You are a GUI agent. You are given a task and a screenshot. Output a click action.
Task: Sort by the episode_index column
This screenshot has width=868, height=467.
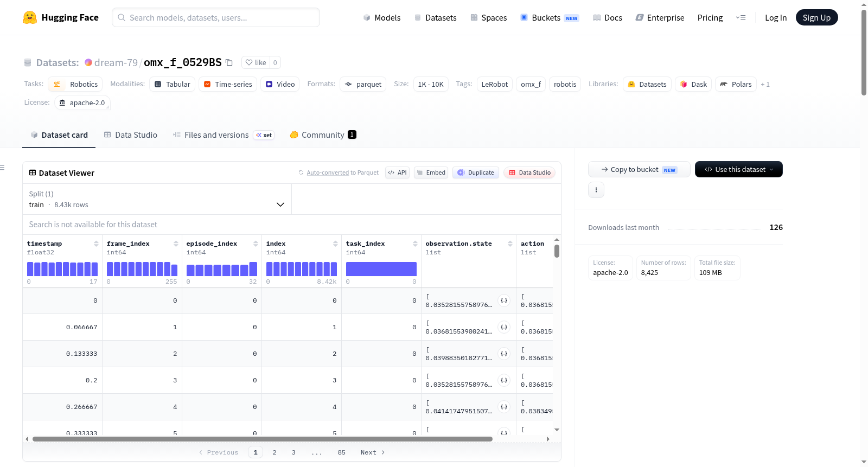click(256, 244)
